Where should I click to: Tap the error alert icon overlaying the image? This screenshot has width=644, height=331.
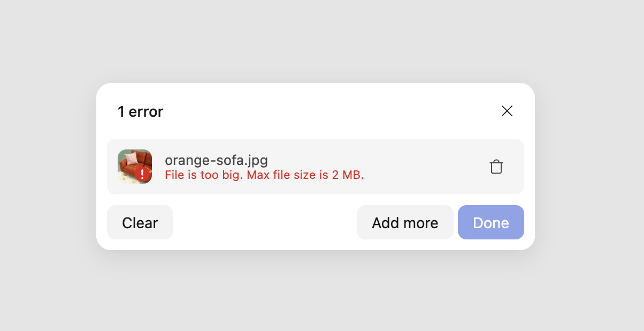pos(141,174)
